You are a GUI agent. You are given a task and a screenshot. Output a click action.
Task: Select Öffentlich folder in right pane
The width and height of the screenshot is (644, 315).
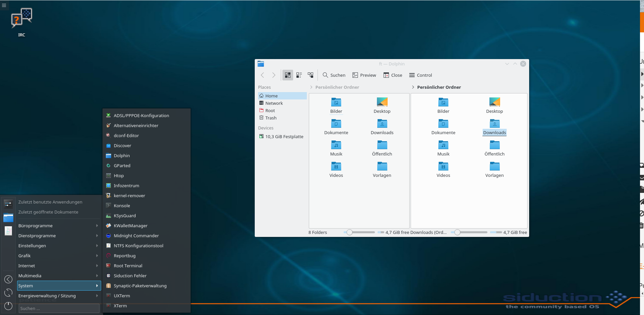coord(494,148)
